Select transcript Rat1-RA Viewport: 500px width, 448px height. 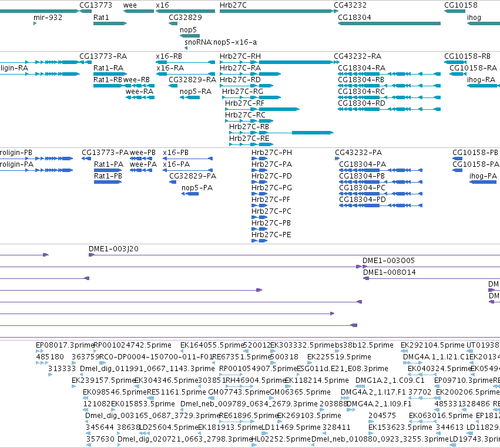point(109,68)
